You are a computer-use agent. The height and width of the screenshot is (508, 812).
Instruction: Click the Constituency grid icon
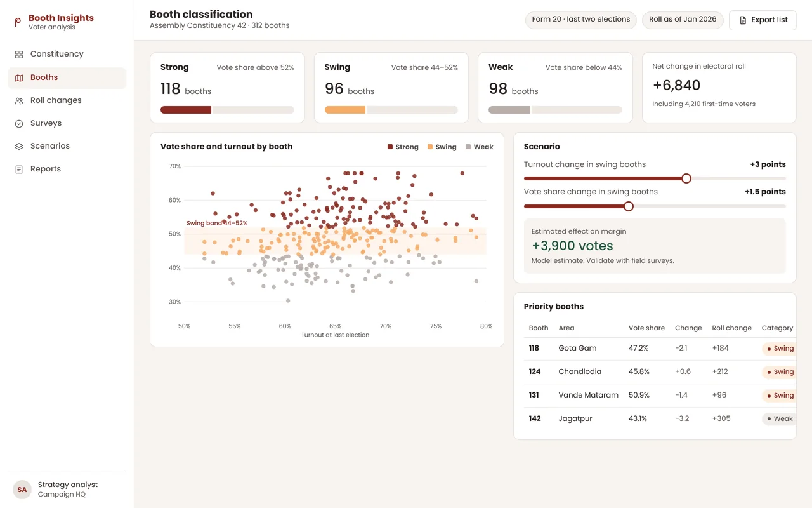19,55
